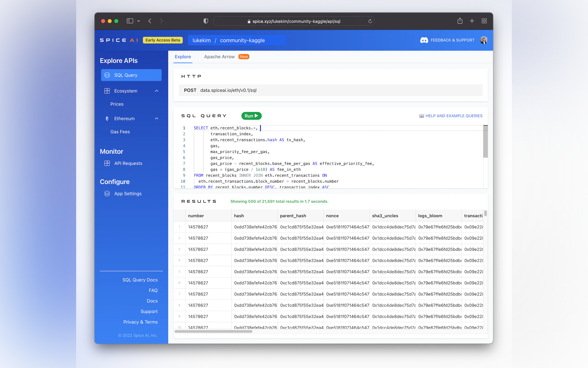Toggle the Safari sidebar icon

coord(130,21)
